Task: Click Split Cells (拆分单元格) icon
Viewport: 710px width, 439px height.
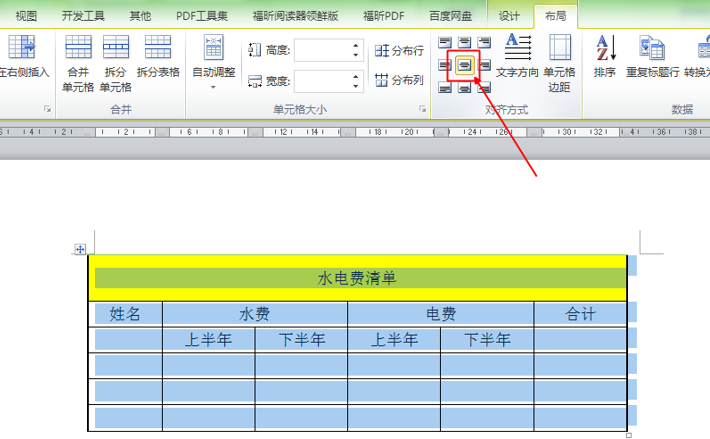Action: click(115, 47)
